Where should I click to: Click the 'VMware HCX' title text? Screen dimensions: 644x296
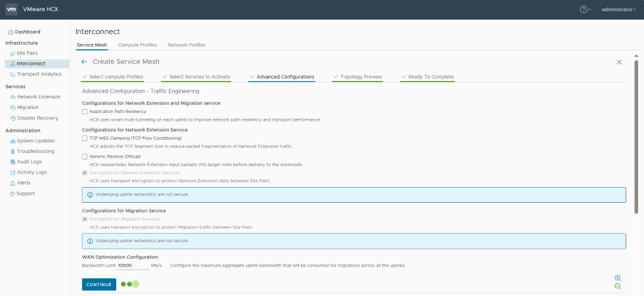pyautogui.click(x=41, y=9)
